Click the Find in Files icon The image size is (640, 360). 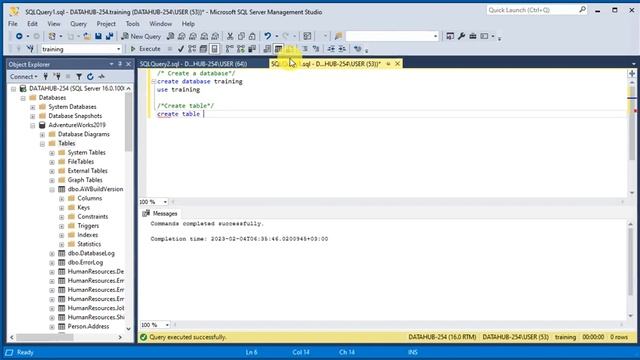(338, 36)
